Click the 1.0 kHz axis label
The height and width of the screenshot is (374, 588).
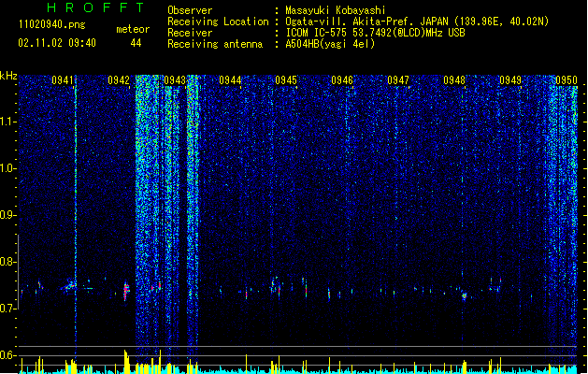8,168
